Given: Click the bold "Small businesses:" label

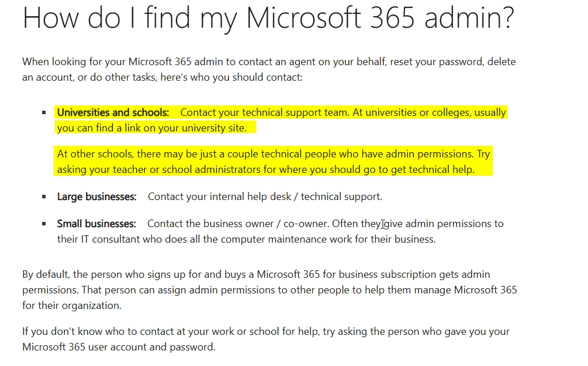Looking at the screenshot, I should tap(96, 224).
